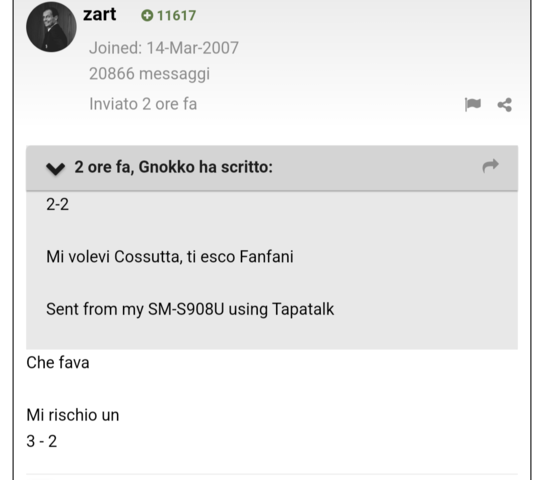This screenshot has height=480, width=544.
Task: Click the zart username link
Action: (100, 15)
